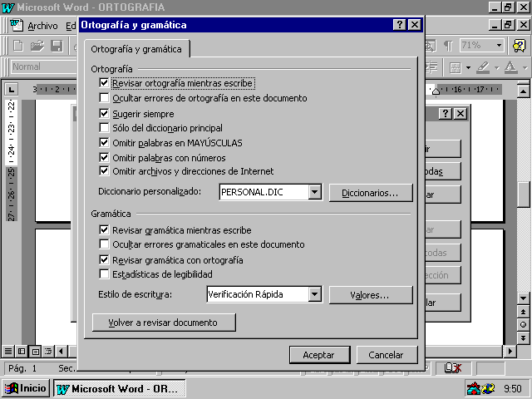Uncheck Sugerir siempre

click(x=104, y=113)
